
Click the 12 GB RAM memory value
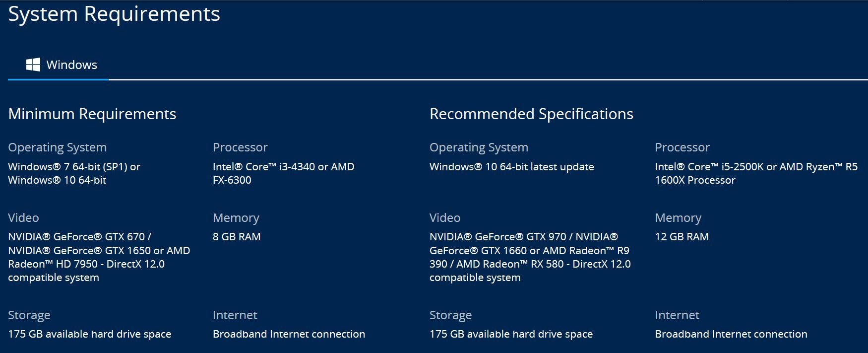click(682, 237)
